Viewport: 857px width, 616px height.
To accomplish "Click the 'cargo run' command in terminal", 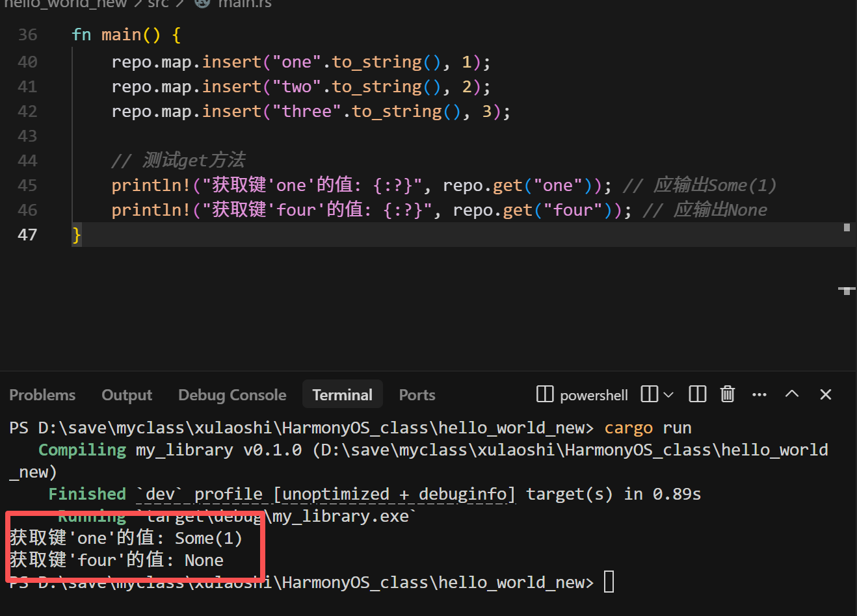I will click(x=648, y=428).
